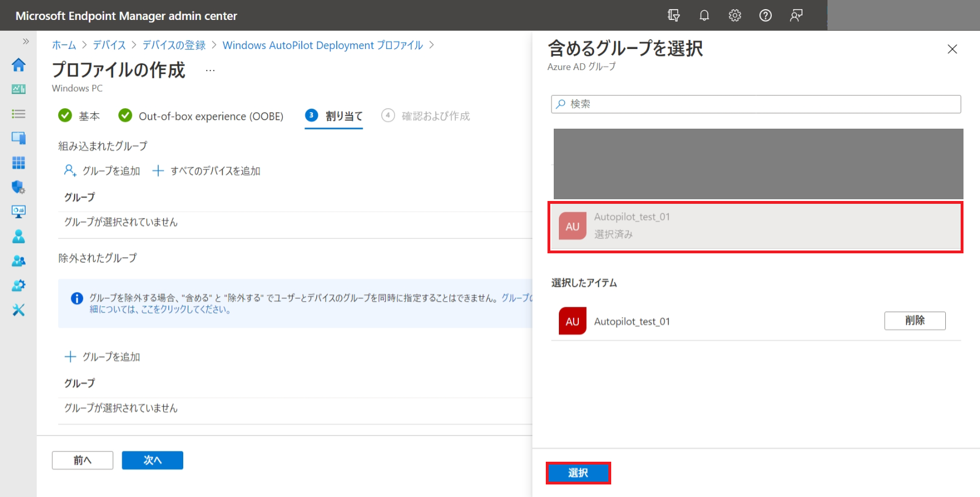Click デバイスの登録 breadcrumb link
Screen dimensions: 980x497
coord(174,45)
